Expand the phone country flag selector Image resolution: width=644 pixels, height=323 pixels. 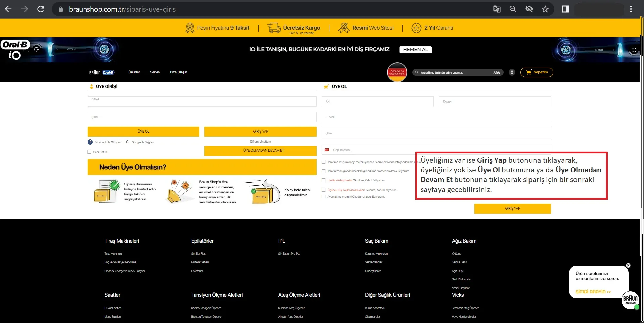[x=327, y=150]
